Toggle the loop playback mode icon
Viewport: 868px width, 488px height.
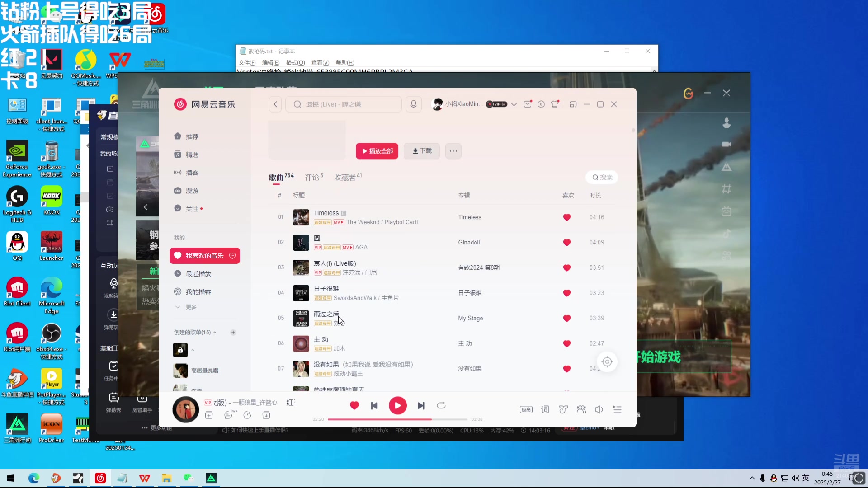click(441, 406)
